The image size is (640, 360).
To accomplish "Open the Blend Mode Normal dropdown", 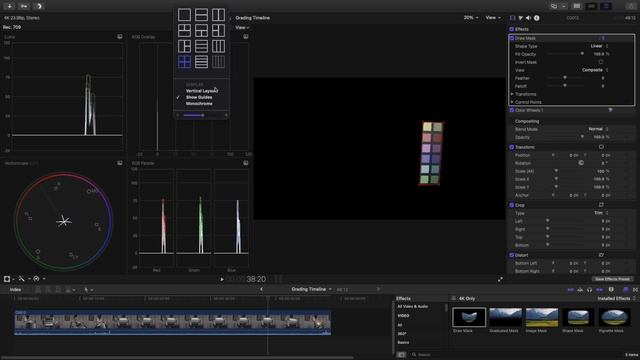I will (x=598, y=129).
